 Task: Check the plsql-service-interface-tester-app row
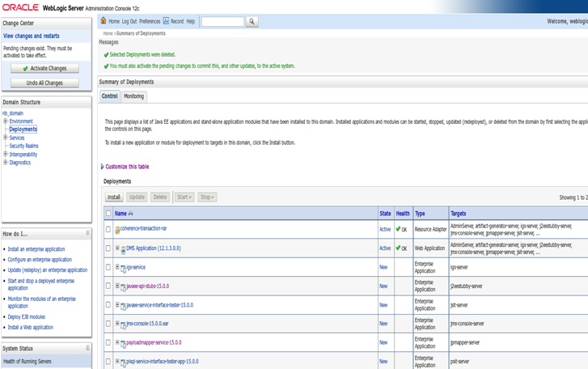tap(108, 362)
